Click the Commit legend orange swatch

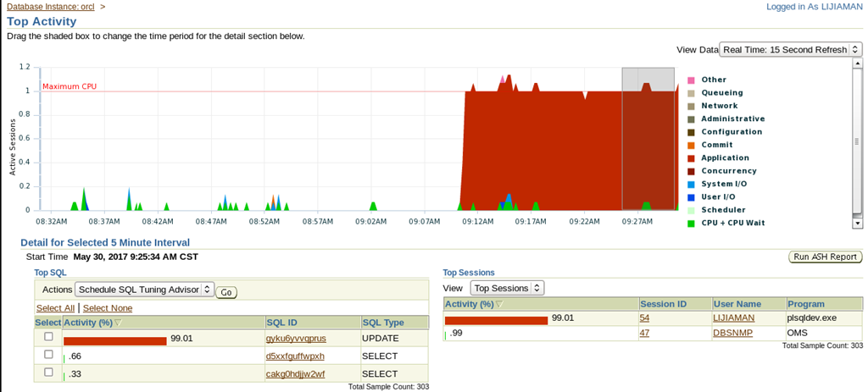click(690, 146)
